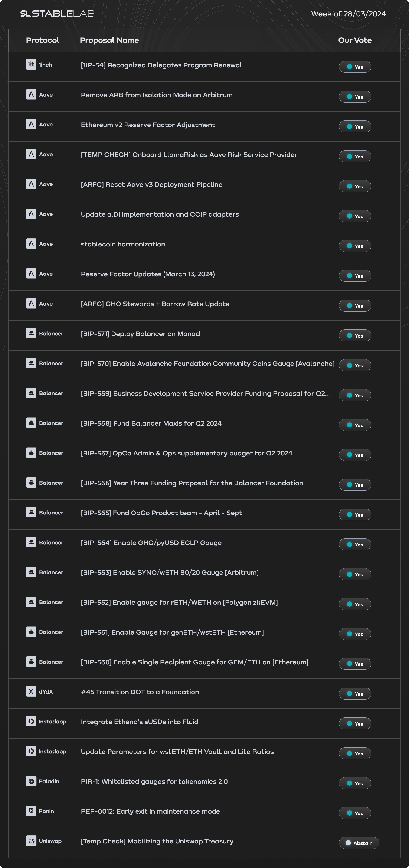Open '[1IP-54] Recognized Delegates Program Renewal' proposal
Image resolution: width=409 pixels, height=868 pixels.
[161, 65]
